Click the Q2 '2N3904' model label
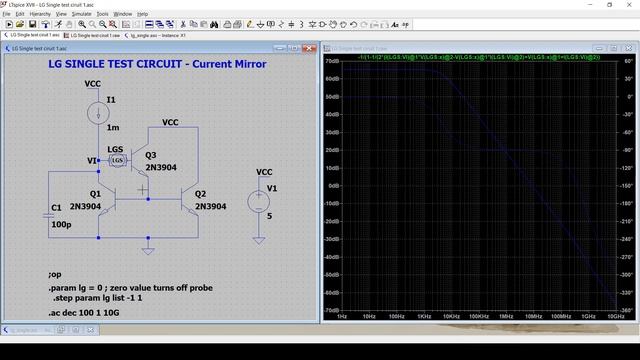The height and width of the screenshot is (360, 640). point(211,207)
